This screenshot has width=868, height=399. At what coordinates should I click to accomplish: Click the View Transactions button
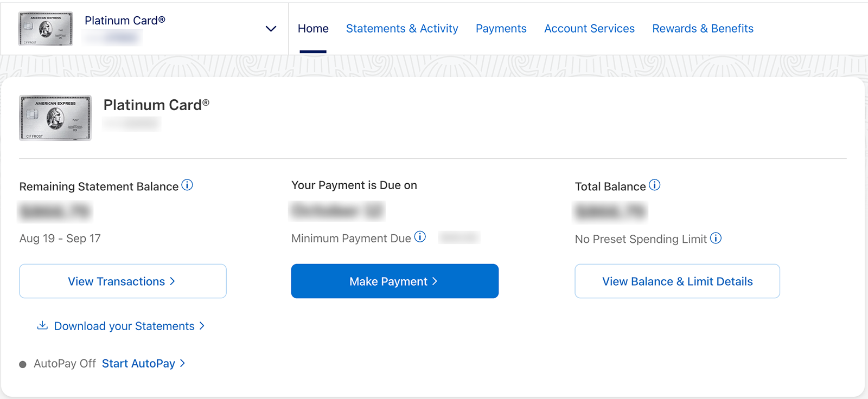point(123,281)
